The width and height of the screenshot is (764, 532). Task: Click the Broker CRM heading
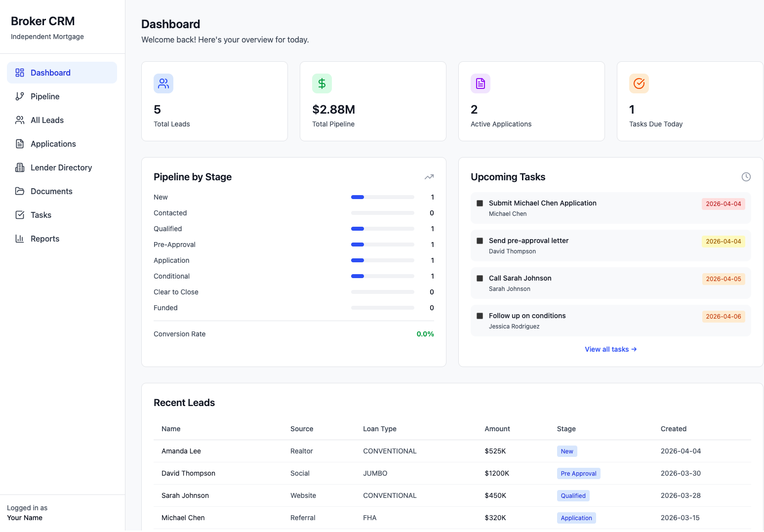[x=42, y=21]
